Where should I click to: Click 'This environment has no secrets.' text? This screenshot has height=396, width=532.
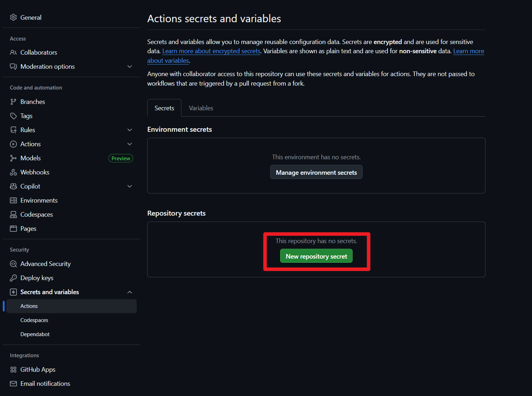(x=316, y=157)
